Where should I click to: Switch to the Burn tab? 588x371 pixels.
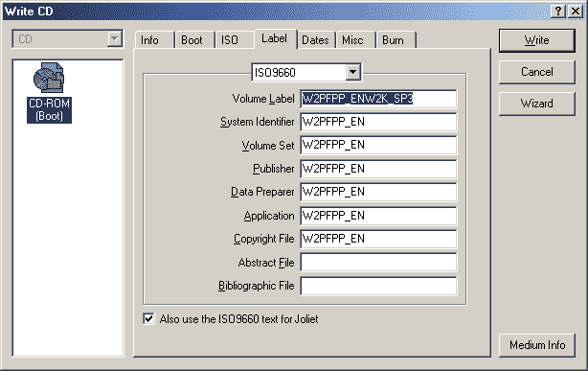396,40
